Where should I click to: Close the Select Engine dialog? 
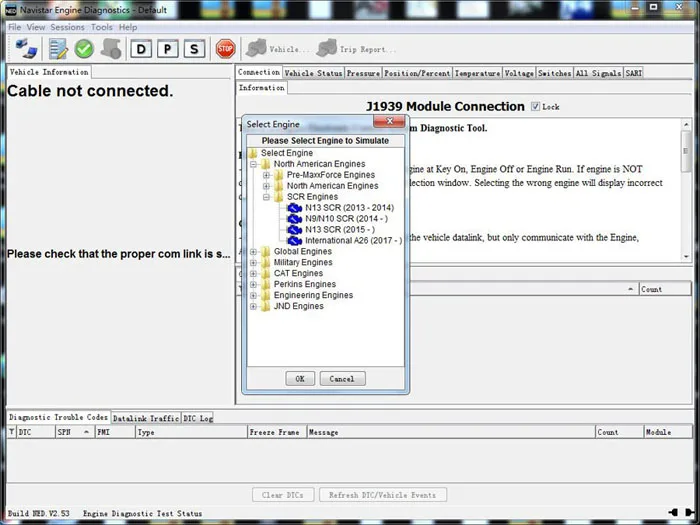tap(389, 121)
